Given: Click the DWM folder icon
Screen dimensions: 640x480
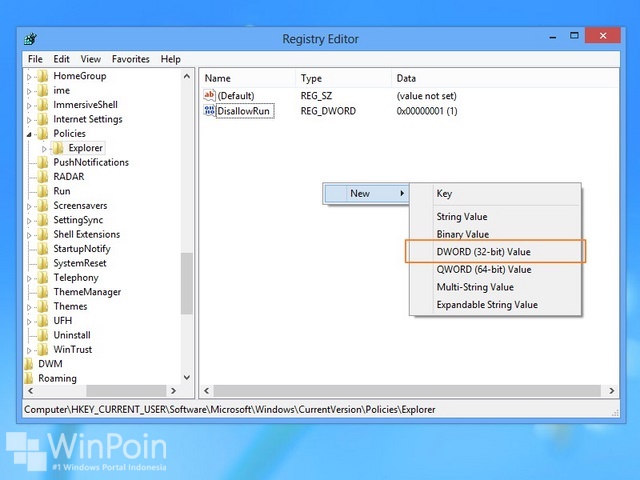Looking at the screenshot, I should [x=29, y=364].
